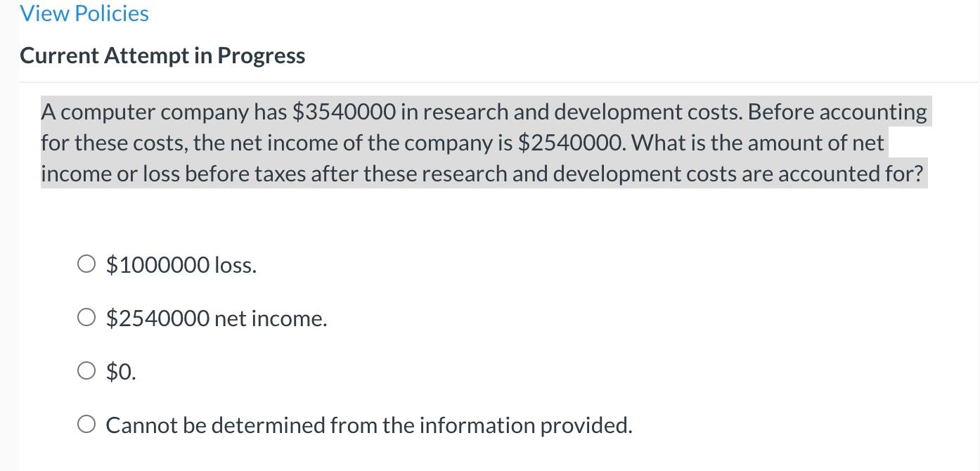Image resolution: width=980 pixels, height=471 pixels.
Task: Pick "Cannot be determined from the information provided."
Action: click(86, 424)
